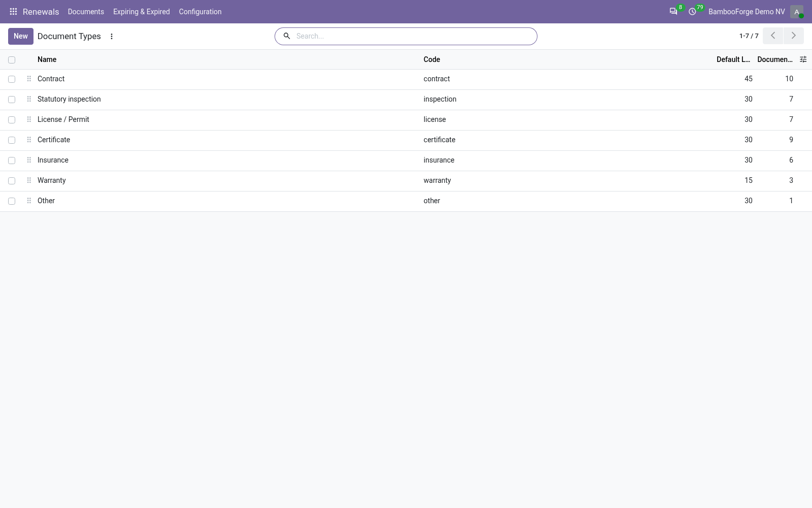Image resolution: width=812 pixels, height=508 pixels.
Task: Check the Contract row checkbox
Action: point(12,79)
